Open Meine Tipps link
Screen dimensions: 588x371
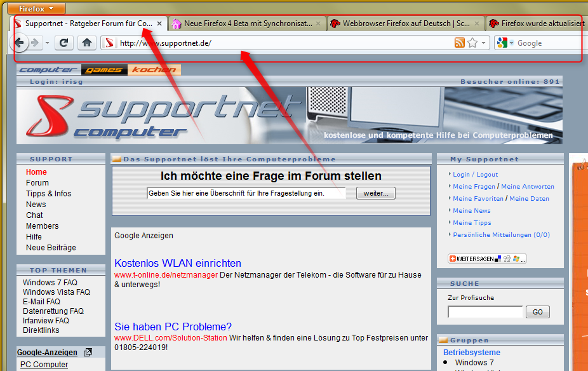pos(472,222)
